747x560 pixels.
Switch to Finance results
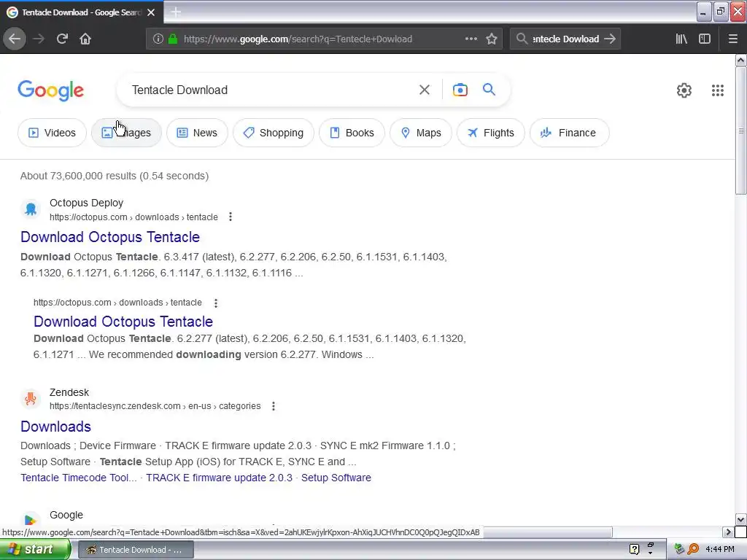pos(569,133)
